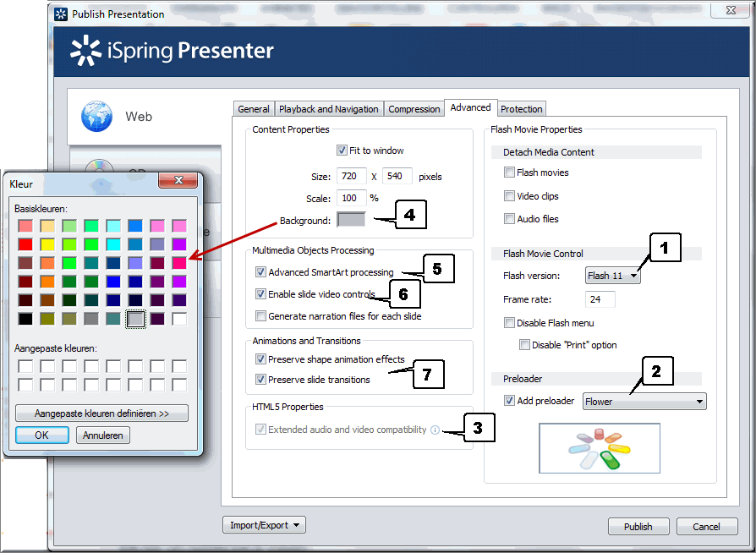Image resolution: width=756 pixels, height=553 pixels.
Task: Click the info icon beside Extended audio compatibility
Action: pos(435,430)
